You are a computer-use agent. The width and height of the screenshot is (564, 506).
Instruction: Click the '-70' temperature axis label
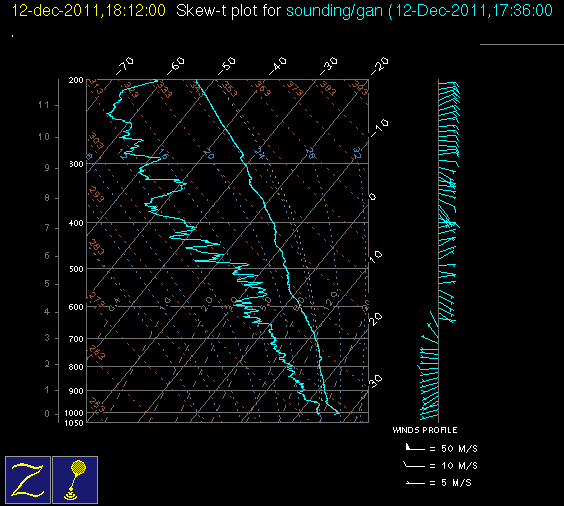click(124, 66)
